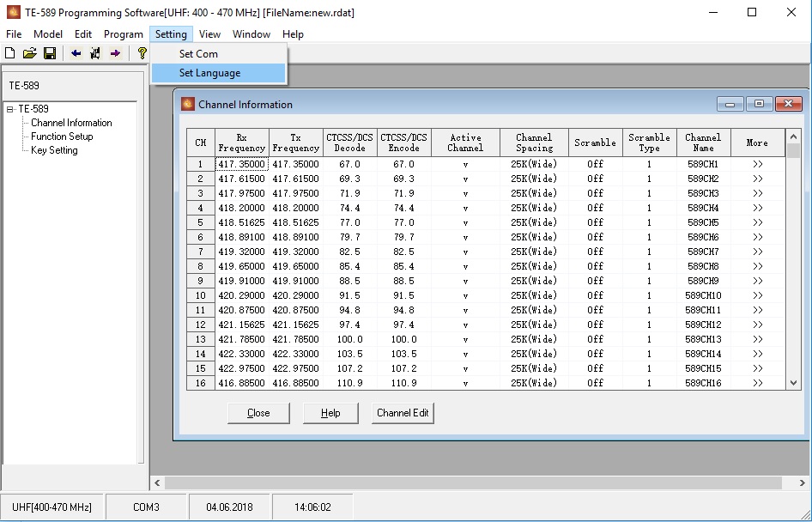
Task: Click the Channel Edit button
Action: point(403,413)
